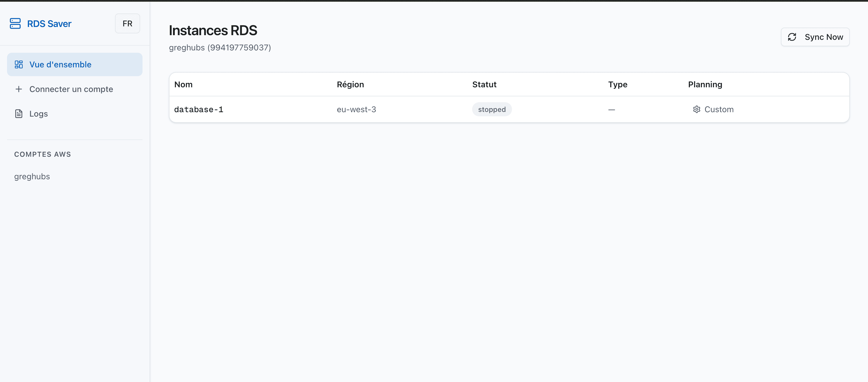
Task: Click the eu-west-3 region cell
Action: [356, 109]
